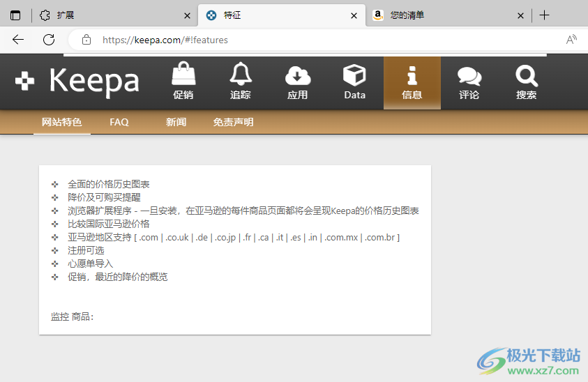Viewport: 588px width, 382px height.
Task: Close the 特征 tab
Action: point(354,16)
